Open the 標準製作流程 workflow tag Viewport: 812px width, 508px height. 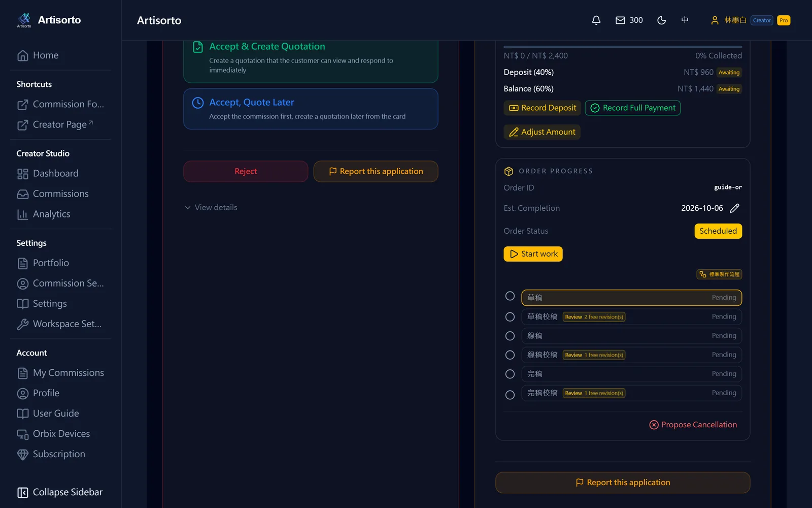[719, 274]
